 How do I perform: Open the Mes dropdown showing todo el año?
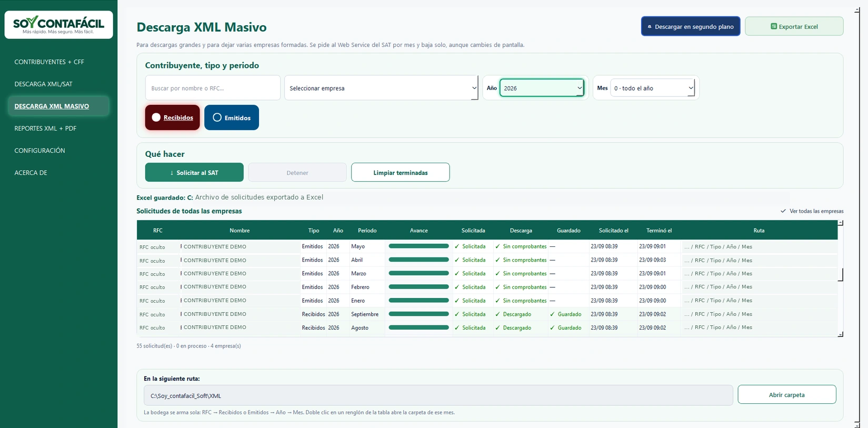coord(653,88)
